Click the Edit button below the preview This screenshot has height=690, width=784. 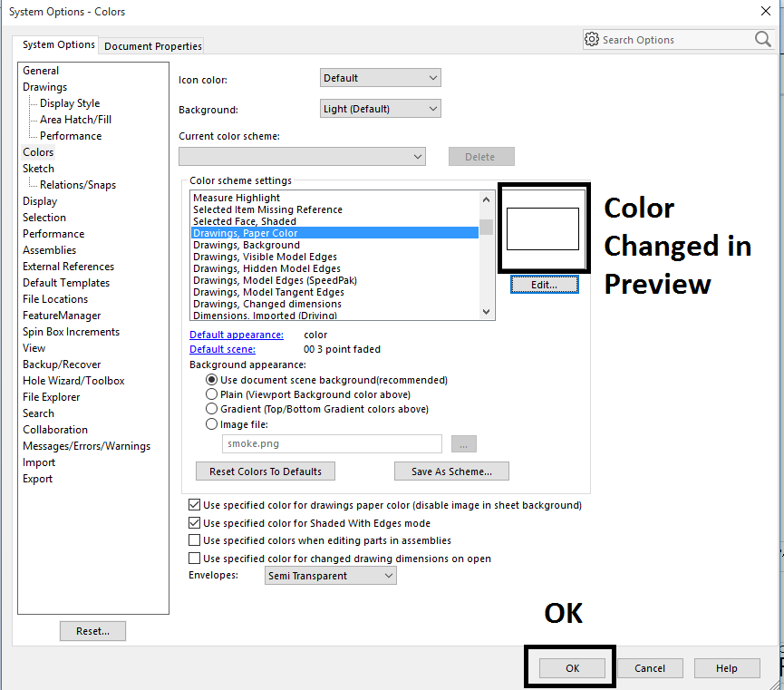pos(544,284)
